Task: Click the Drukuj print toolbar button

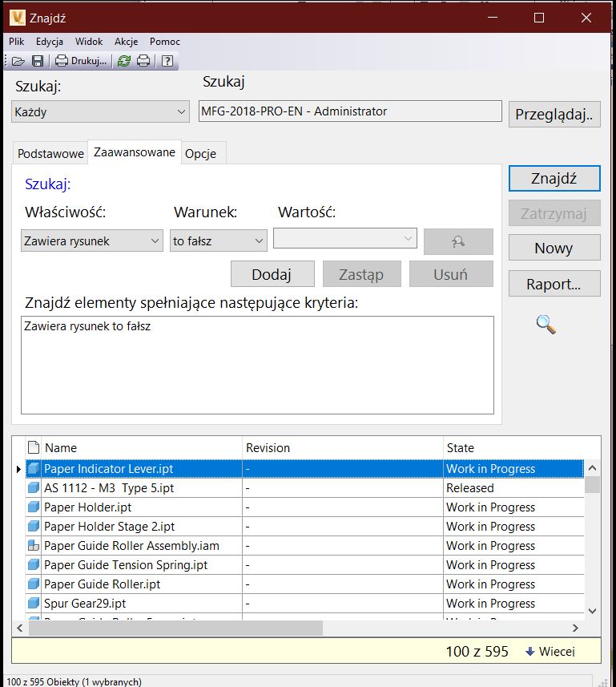Action: pyautogui.click(x=80, y=61)
